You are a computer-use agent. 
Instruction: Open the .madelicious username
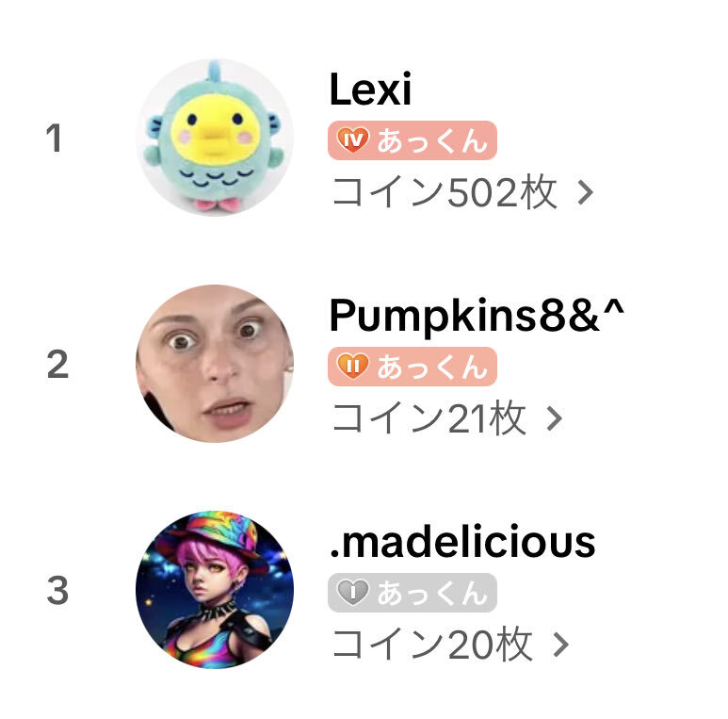(x=462, y=542)
